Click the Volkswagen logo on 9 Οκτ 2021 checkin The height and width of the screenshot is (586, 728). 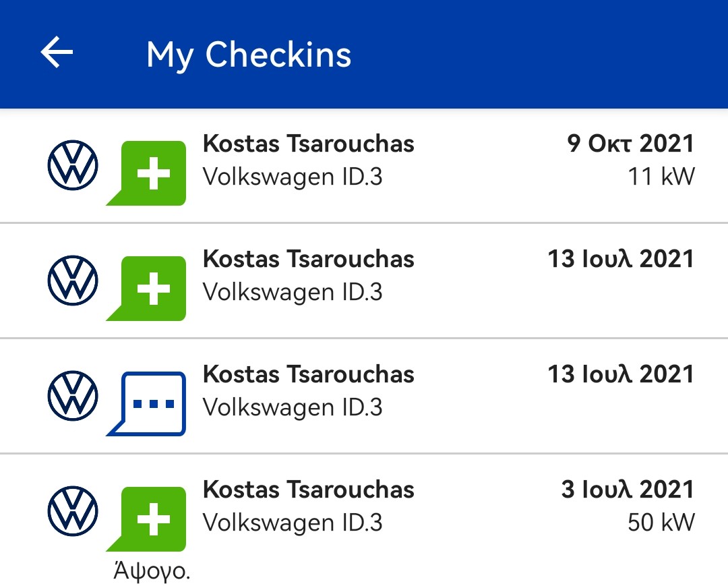73,165
